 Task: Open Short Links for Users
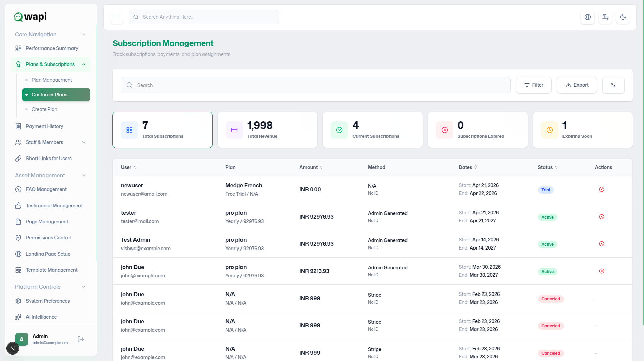coord(51,159)
